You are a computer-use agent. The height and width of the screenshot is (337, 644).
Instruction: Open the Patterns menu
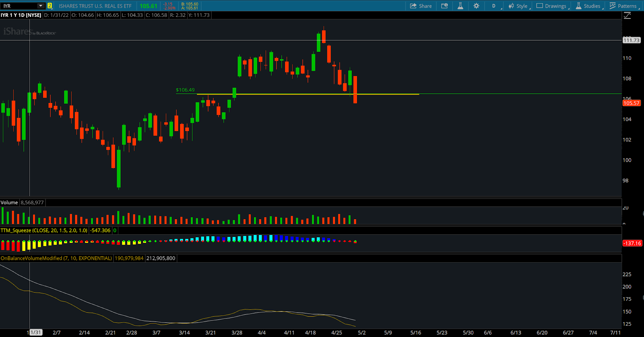pos(623,6)
